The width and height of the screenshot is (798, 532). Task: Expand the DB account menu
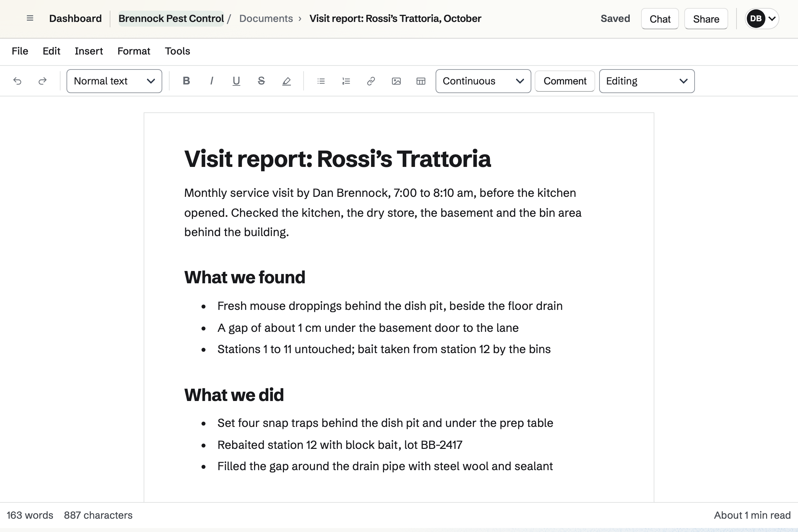[762, 19]
